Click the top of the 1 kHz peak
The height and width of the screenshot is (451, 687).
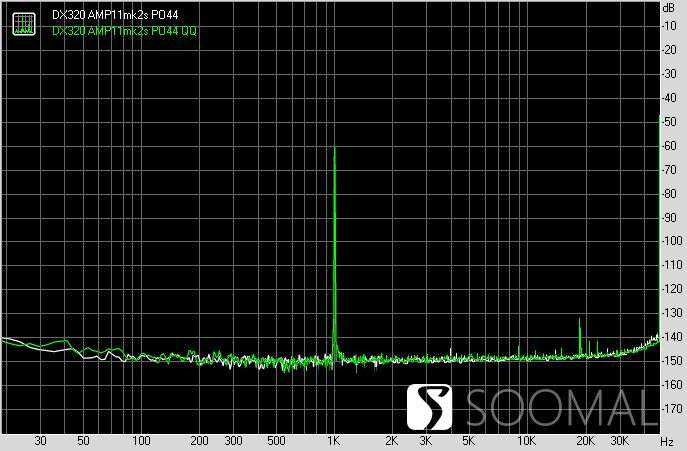coord(334,148)
